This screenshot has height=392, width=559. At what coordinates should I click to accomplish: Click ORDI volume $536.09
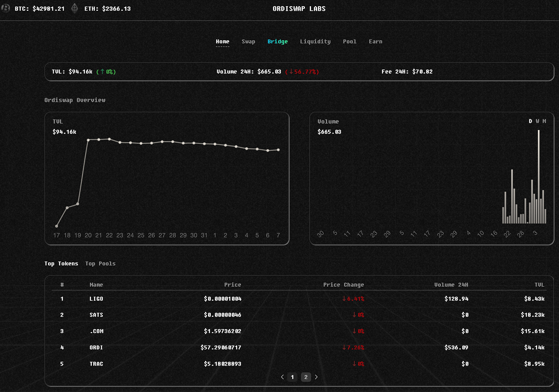tap(456, 348)
